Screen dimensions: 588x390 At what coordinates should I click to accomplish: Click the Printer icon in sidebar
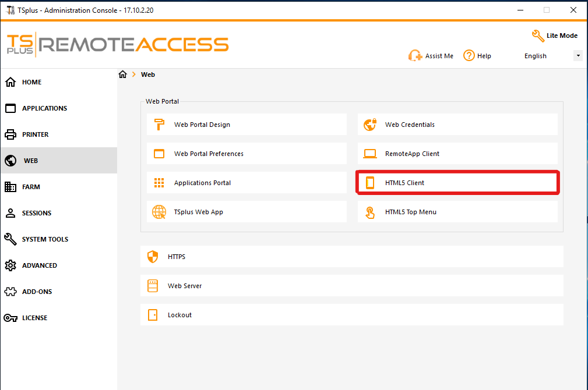(x=10, y=134)
